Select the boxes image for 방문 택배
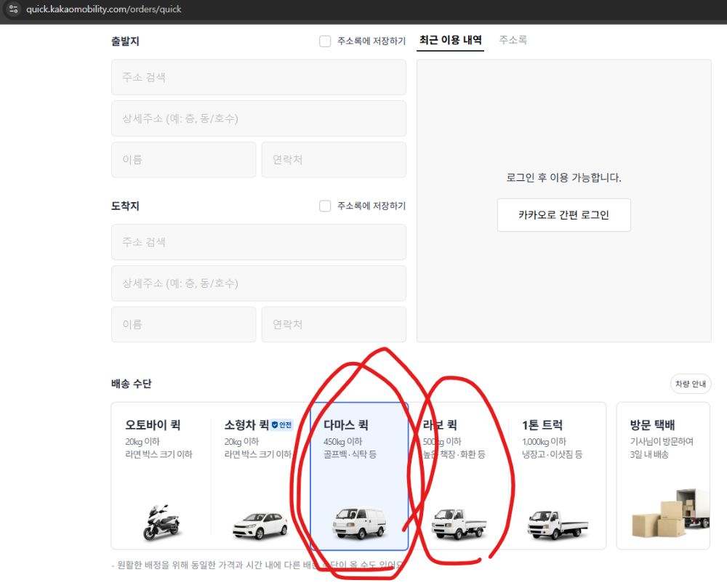Image resolution: width=727 pixels, height=588 pixels. click(x=670, y=513)
